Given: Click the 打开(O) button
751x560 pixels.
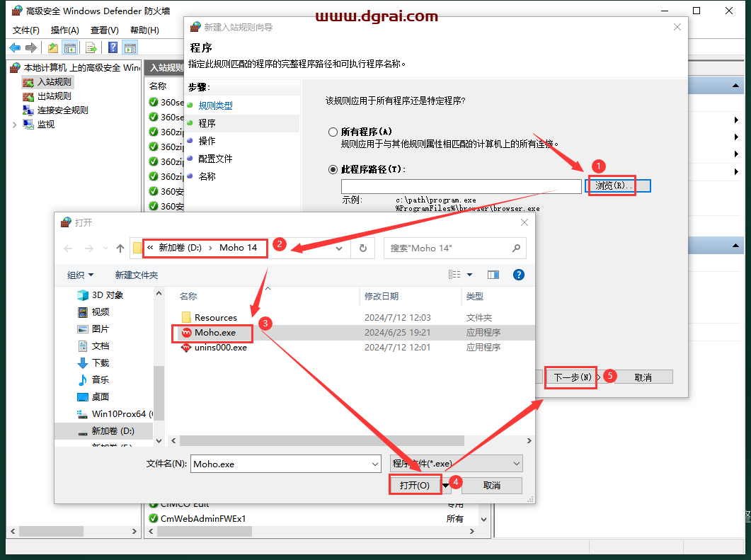Looking at the screenshot, I should pos(415,485).
